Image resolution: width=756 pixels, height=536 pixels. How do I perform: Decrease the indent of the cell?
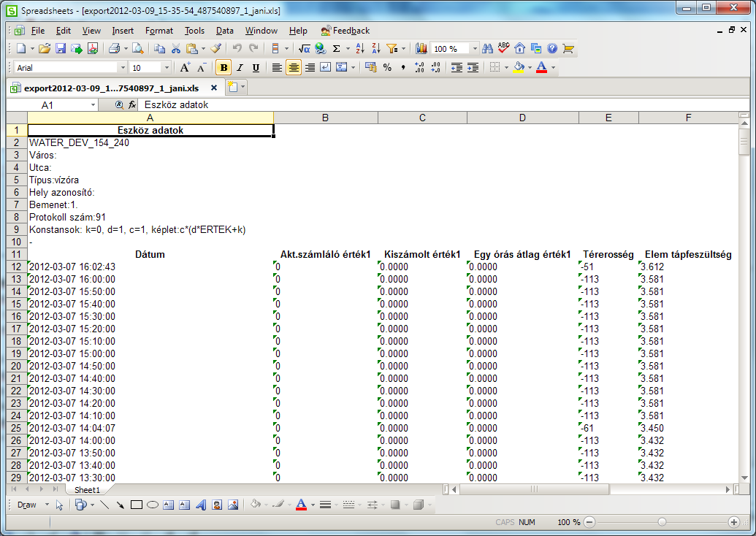point(457,67)
